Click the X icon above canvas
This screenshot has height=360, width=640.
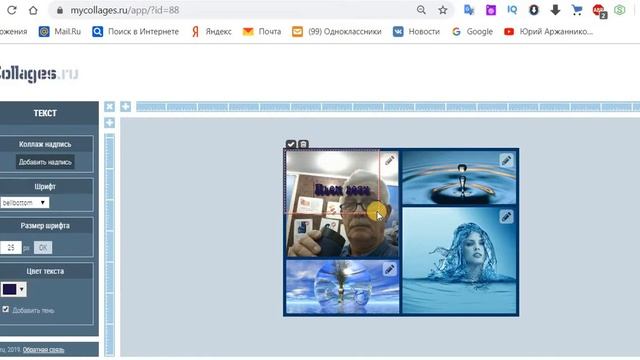(109, 107)
